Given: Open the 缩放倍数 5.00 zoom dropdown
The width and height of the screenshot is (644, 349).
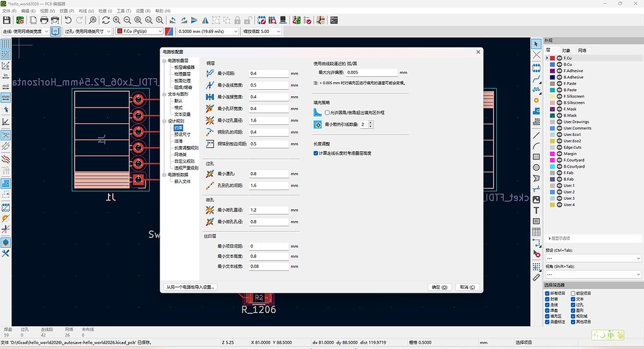Looking at the screenshot, I should point(261,31).
